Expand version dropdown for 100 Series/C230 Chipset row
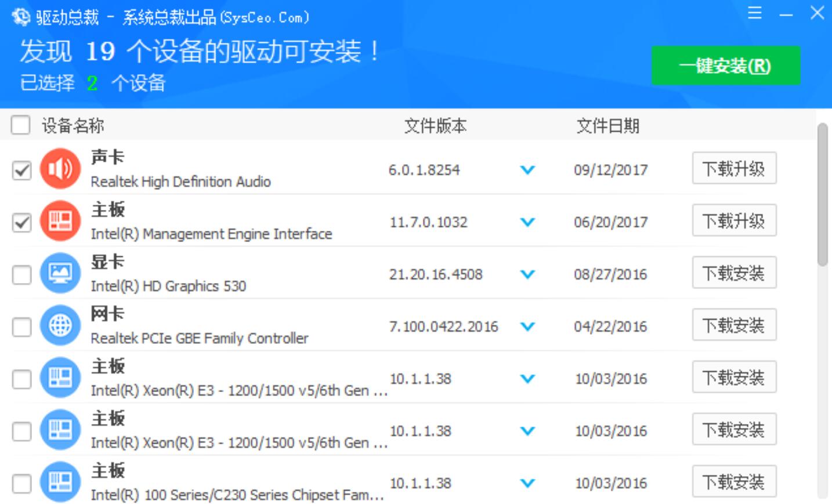The height and width of the screenshot is (504, 832). pyautogui.click(x=527, y=483)
